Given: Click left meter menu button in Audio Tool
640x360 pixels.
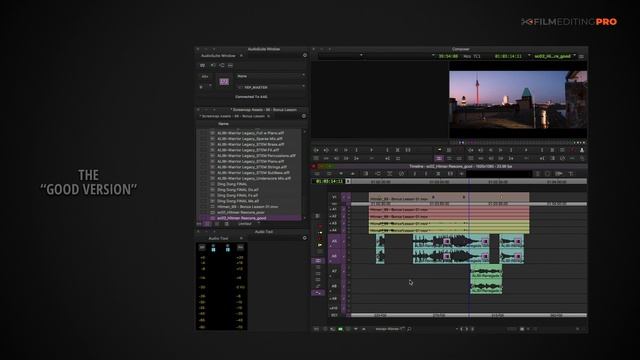Looking at the screenshot, I should click(x=202, y=247).
